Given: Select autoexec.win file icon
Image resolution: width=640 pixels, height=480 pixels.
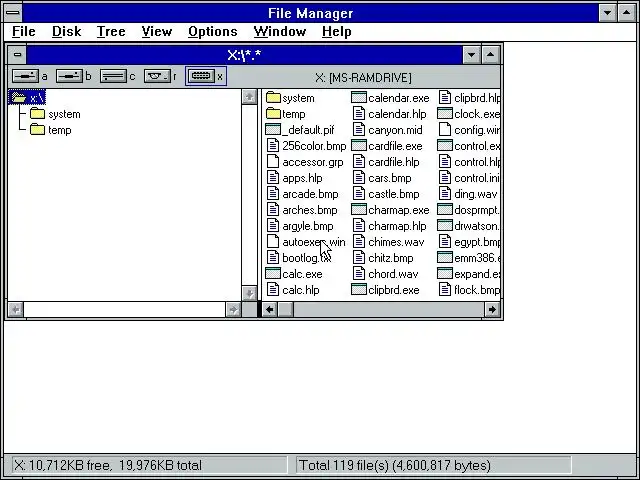Looking at the screenshot, I should 273,242.
